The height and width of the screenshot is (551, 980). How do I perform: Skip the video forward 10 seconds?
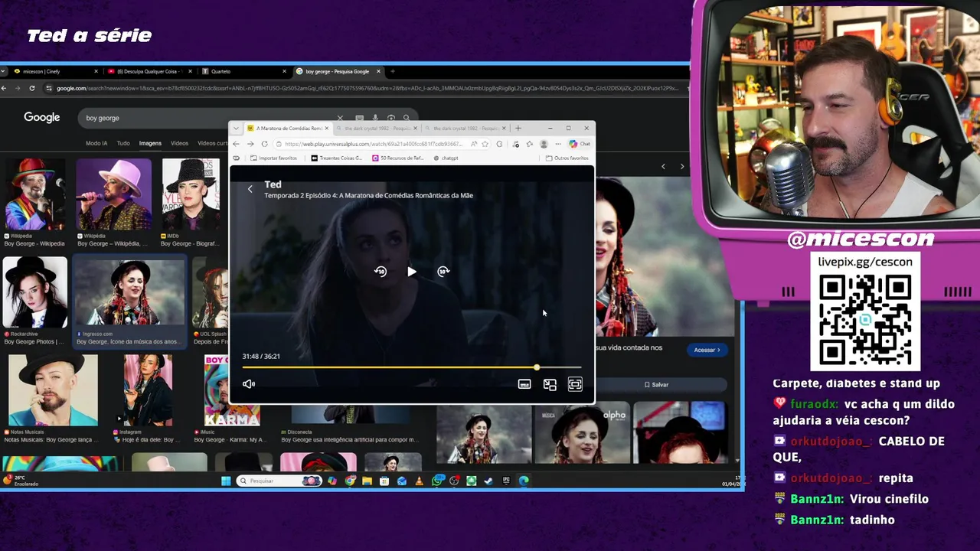(x=443, y=271)
